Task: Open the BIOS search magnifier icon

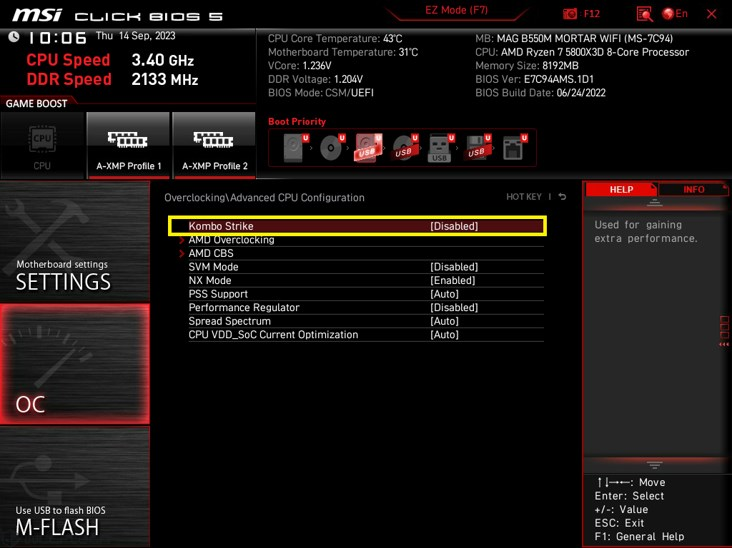Action: tap(644, 14)
